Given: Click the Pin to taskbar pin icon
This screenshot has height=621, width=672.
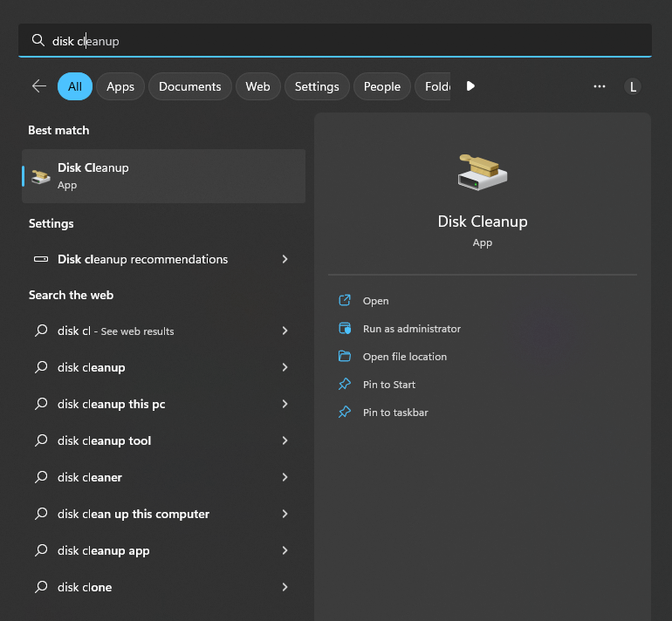Looking at the screenshot, I should (x=345, y=412).
